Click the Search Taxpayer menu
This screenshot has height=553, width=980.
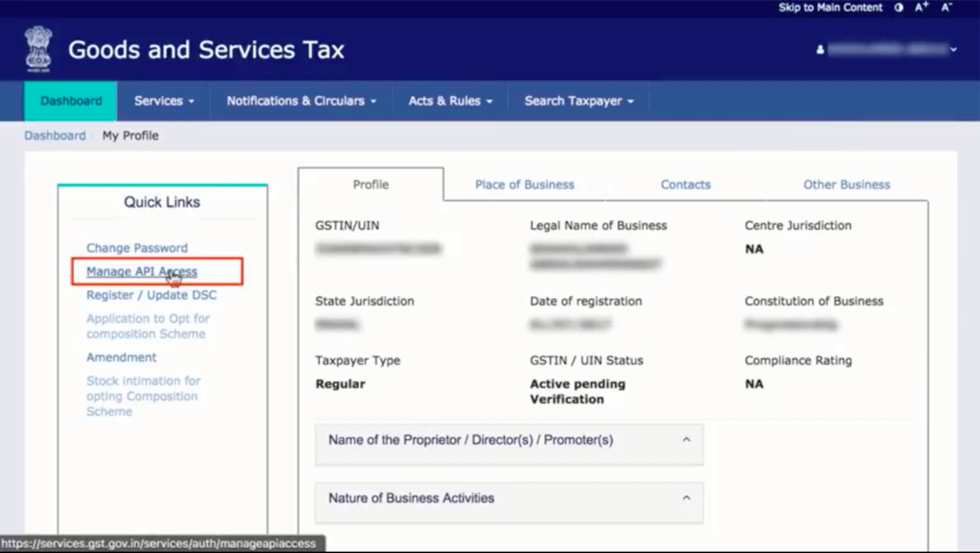point(579,101)
